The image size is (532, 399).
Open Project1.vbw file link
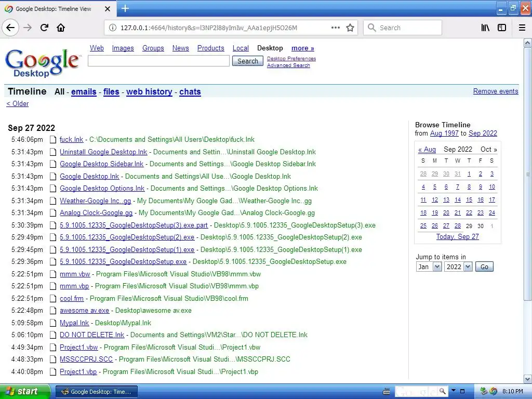79,347
